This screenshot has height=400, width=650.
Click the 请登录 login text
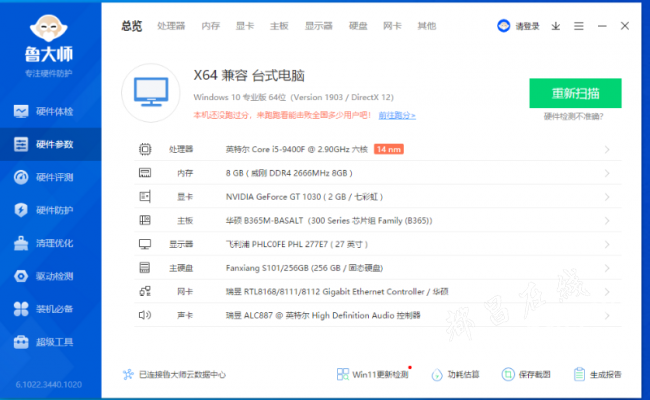[527, 26]
